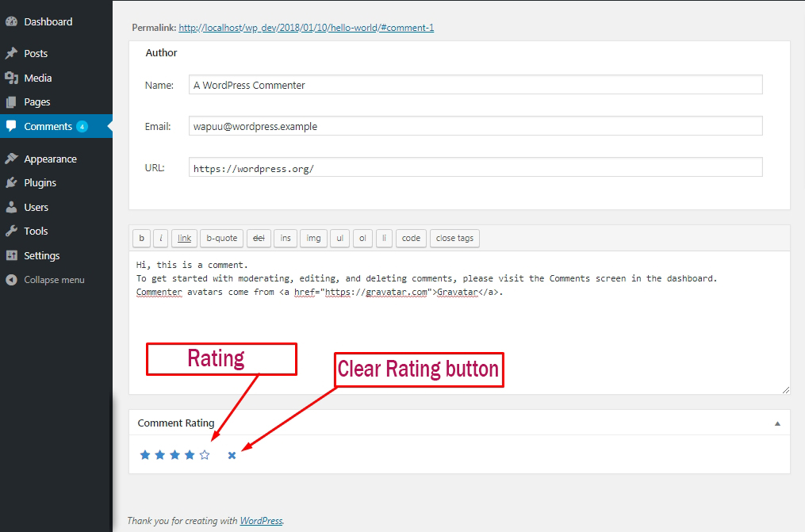805x532 pixels.
Task: Collapse the Comment Rating panel arrow
Action: (x=777, y=423)
